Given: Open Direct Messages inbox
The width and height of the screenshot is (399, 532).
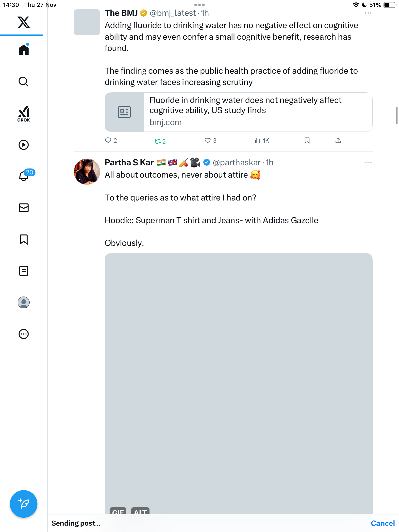Looking at the screenshot, I should pos(24,208).
